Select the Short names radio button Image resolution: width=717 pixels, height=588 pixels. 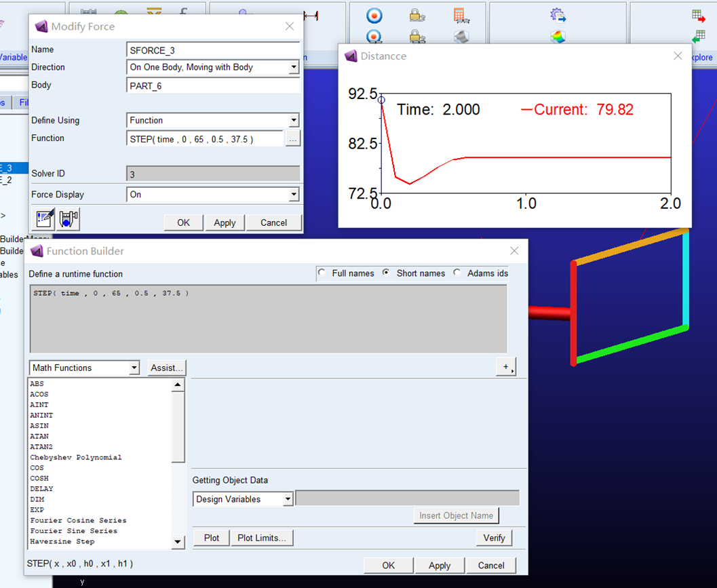[387, 273]
